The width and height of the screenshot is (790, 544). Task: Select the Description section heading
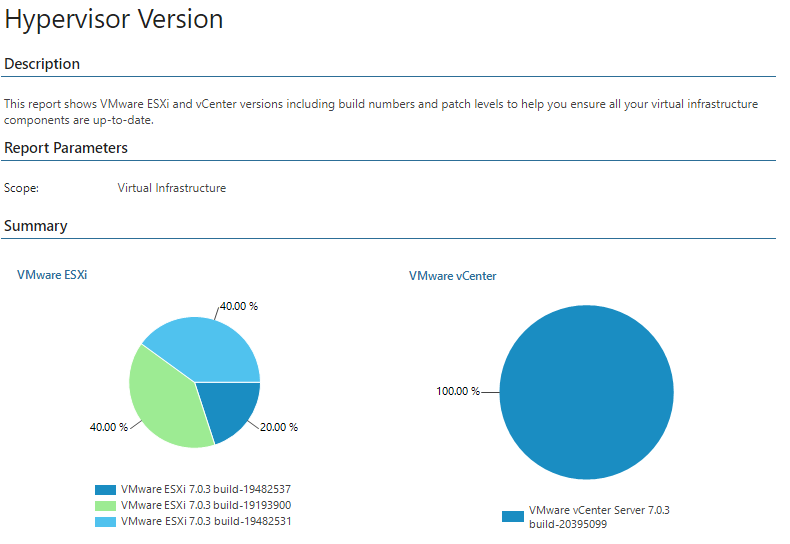point(42,64)
